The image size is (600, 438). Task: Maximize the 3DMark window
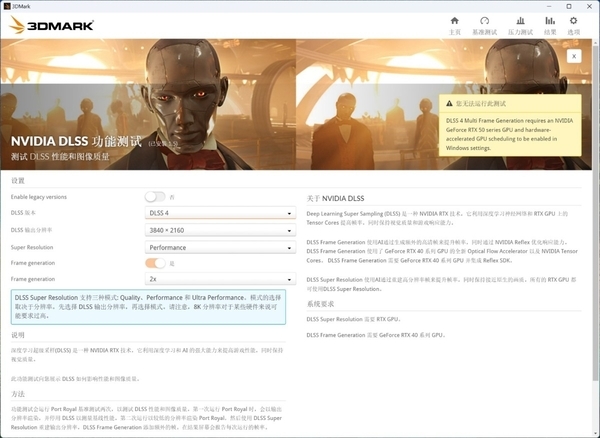[569, 6]
